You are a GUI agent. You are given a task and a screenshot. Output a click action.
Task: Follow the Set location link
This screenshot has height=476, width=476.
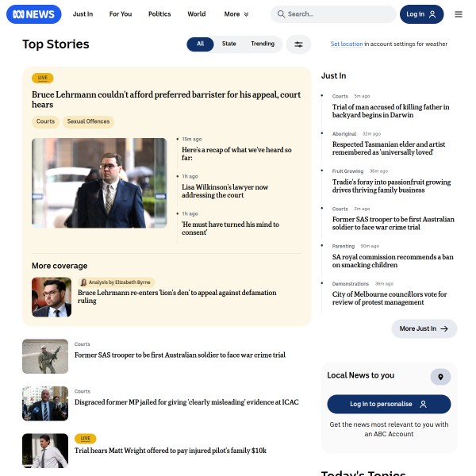click(347, 44)
